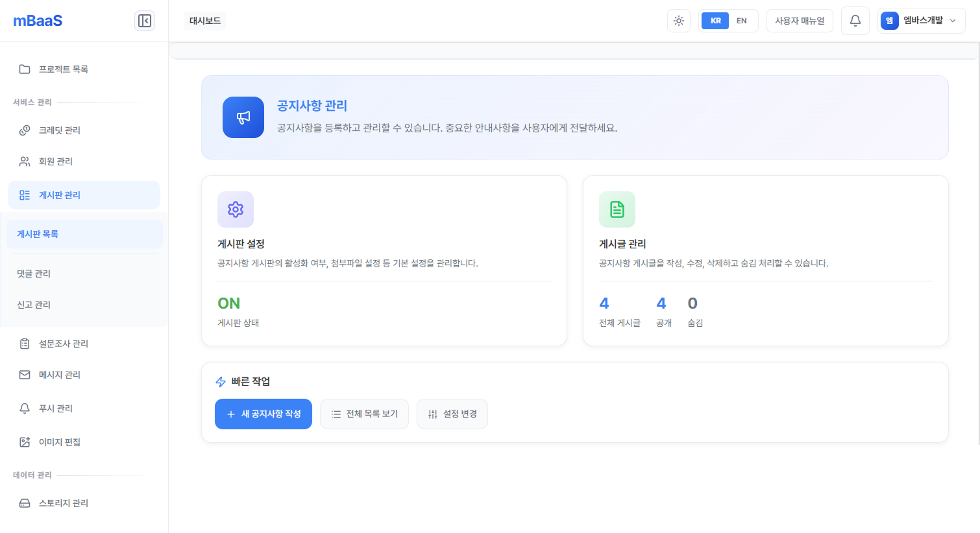This screenshot has width=980, height=533.
Task: Click the purple gear icon on 게시판 설정 card
Action: [x=235, y=209]
